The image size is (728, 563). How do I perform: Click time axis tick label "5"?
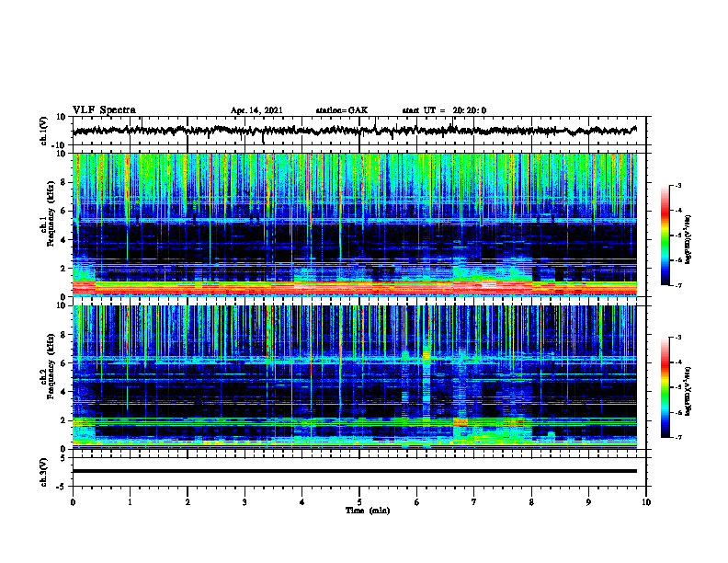359,502
